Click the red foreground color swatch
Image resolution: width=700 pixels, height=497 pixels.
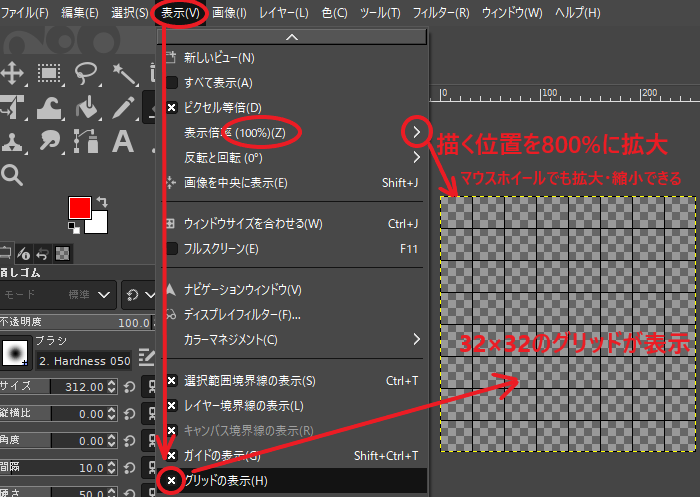click(80, 208)
